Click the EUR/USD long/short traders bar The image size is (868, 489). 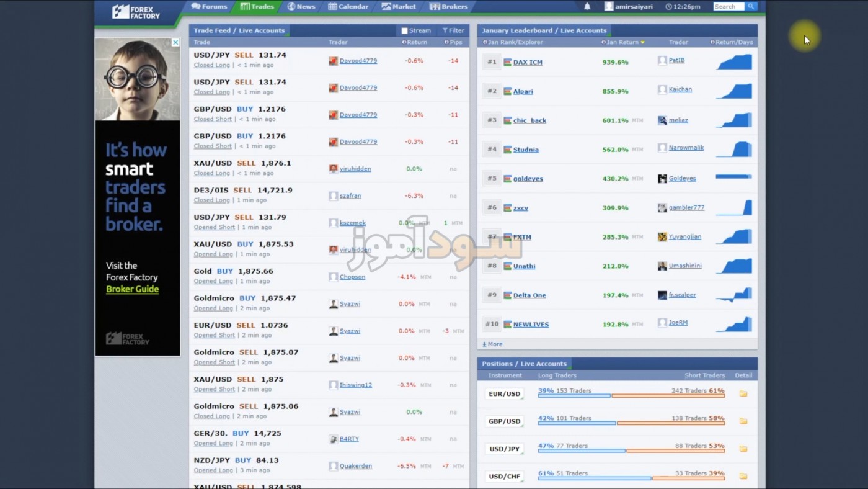click(631, 395)
